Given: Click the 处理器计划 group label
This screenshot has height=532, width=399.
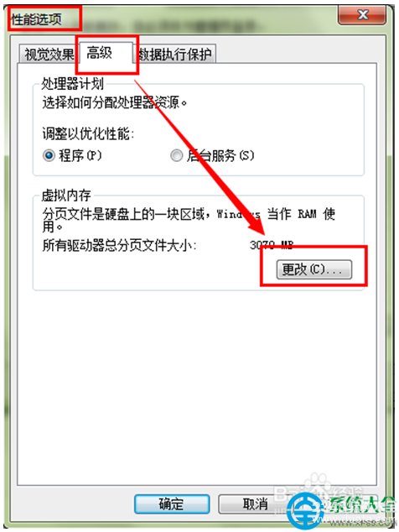Looking at the screenshot, I should [x=73, y=84].
